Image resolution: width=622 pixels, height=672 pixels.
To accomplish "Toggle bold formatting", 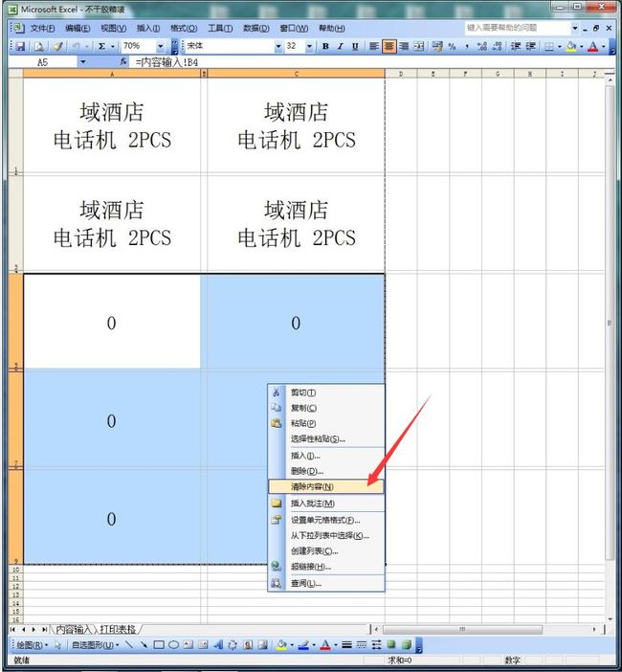I will pos(325,46).
